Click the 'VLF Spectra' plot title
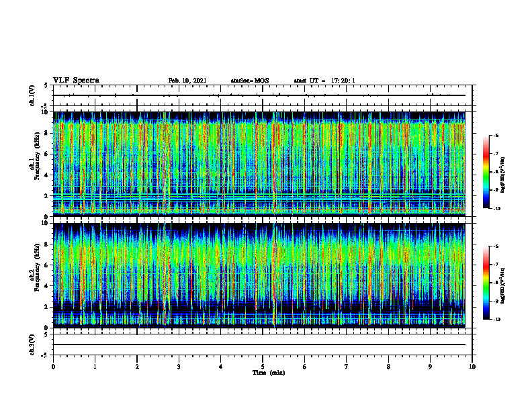The image size is (532, 411). 76,81
